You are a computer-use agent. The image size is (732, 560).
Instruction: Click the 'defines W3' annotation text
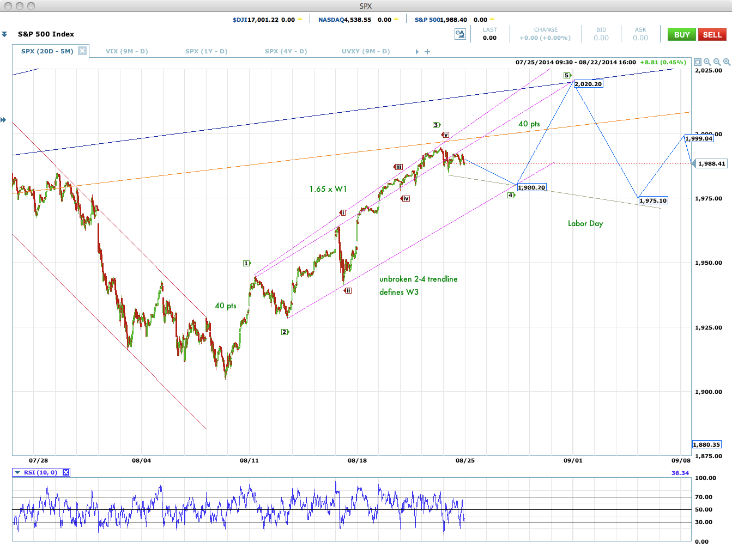tap(399, 292)
